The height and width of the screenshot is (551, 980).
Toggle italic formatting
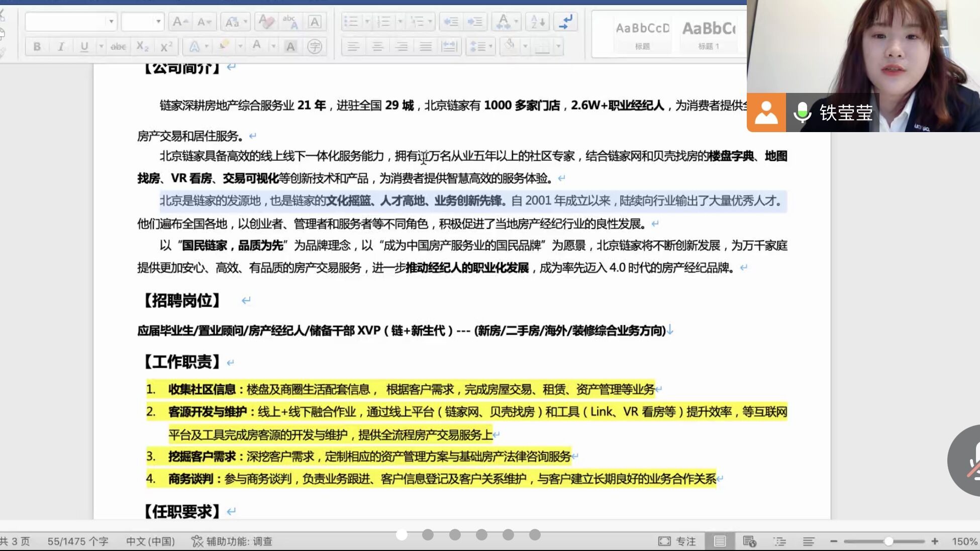point(61,47)
